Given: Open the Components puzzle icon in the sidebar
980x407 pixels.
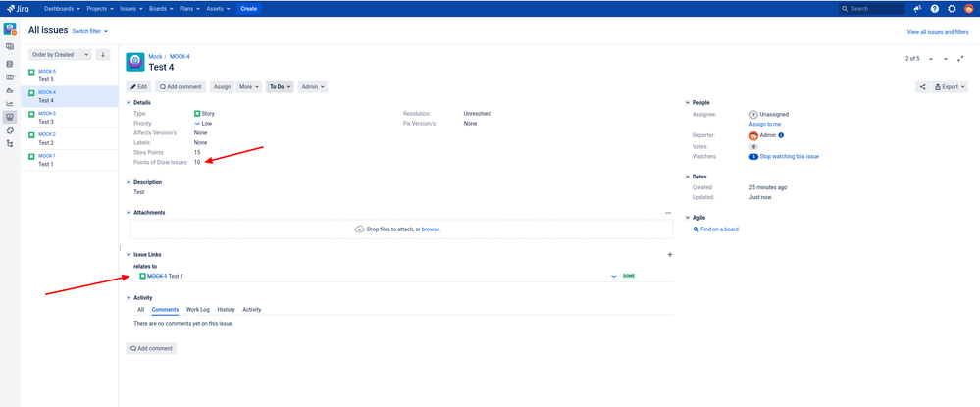Looking at the screenshot, I should click(x=10, y=130).
